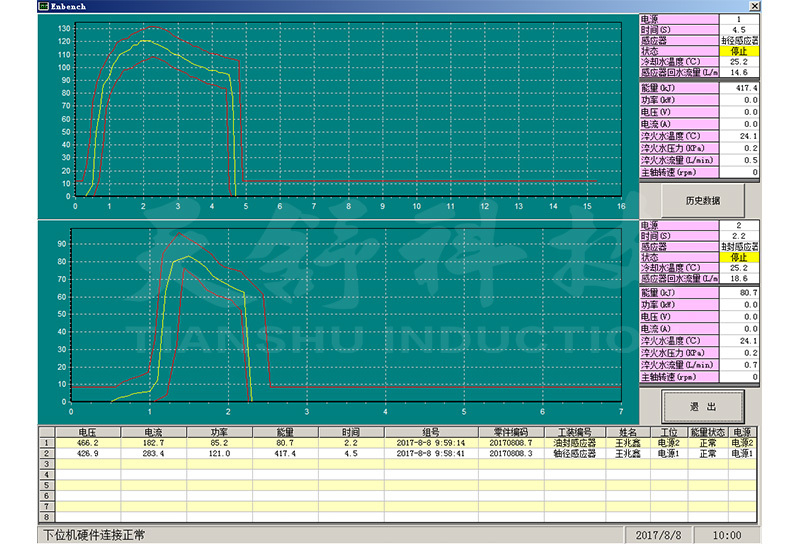The height and width of the screenshot is (544, 800).
Task: Select the 姓名 column header
Action: click(628, 432)
